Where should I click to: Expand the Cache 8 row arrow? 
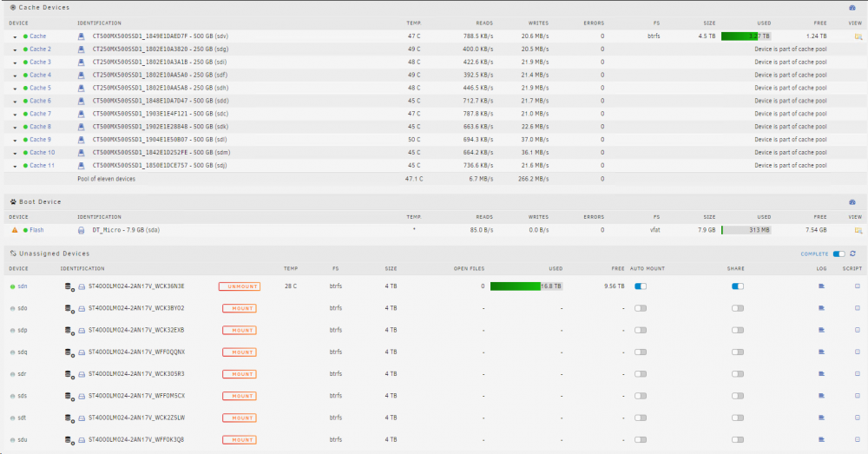pos(15,128)
